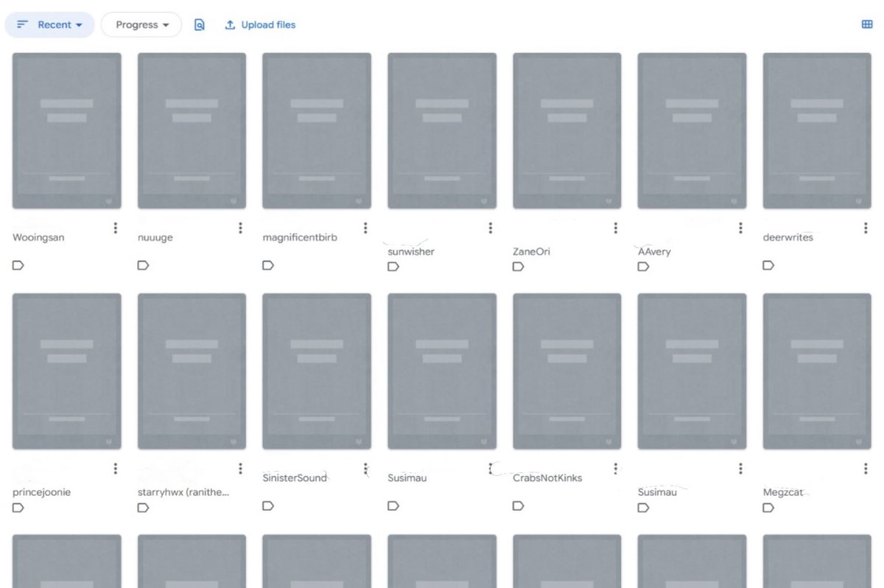884x588 pixels.
Task: Click the search-in-library icon
Action: [x=199, y=25]
